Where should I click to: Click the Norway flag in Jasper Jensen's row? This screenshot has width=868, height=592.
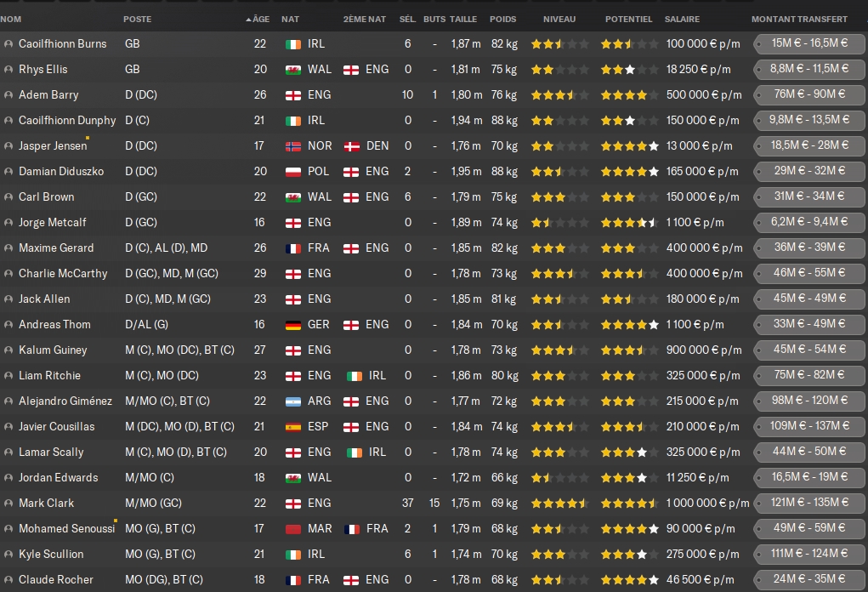point(292,145)
